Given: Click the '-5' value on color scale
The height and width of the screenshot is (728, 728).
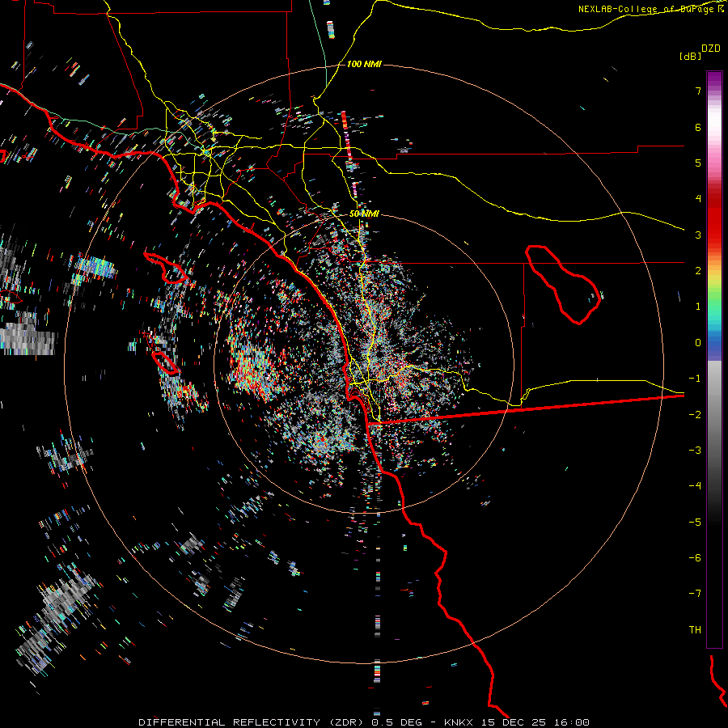Looking at the screenshot, I should tap(695, 523).
